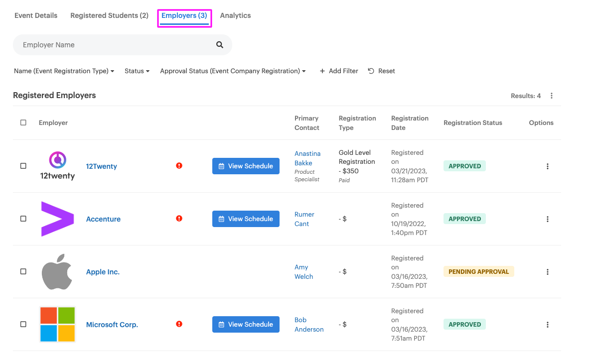
Task: Open the options kebab menu for Apple Inc.
Action: 547,272
